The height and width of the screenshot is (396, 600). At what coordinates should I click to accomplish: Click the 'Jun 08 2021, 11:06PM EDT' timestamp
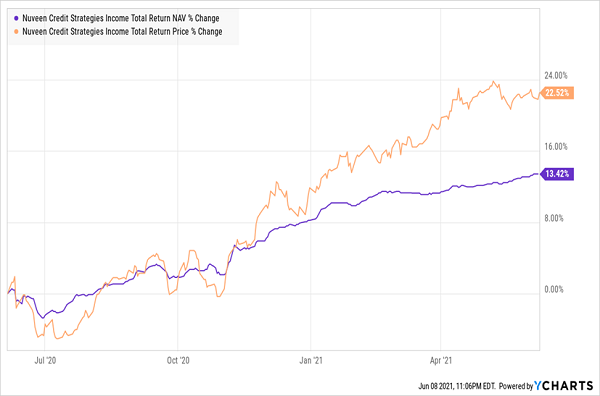point(457,386)
